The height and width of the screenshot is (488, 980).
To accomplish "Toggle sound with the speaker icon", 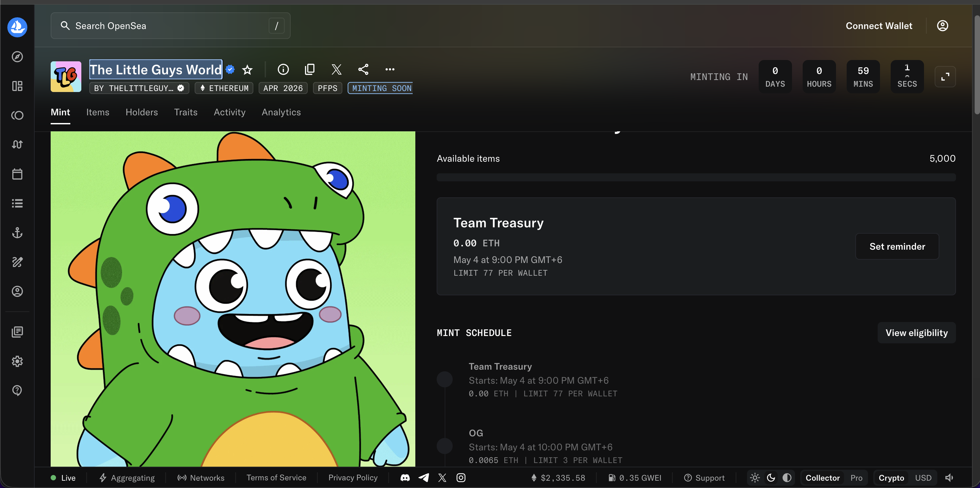I will (949, 478).
